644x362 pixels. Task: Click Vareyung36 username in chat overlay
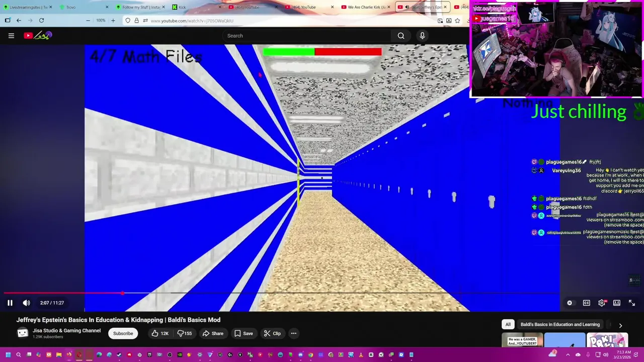(x=566, y=170)
